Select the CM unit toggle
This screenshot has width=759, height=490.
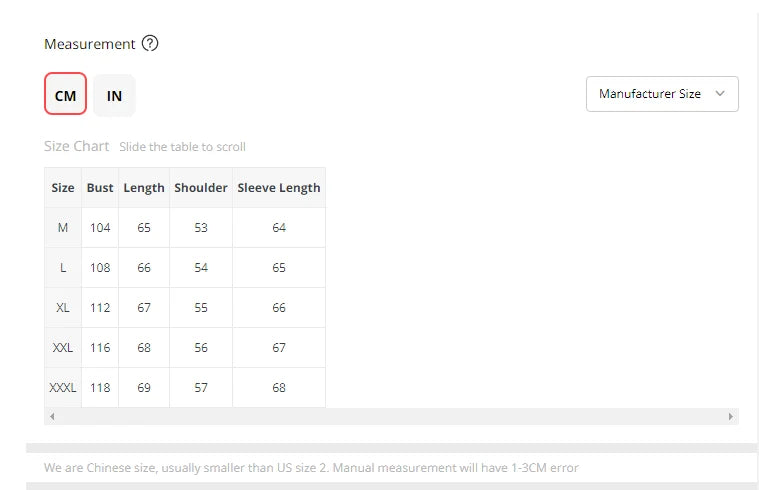pos(65,94)
